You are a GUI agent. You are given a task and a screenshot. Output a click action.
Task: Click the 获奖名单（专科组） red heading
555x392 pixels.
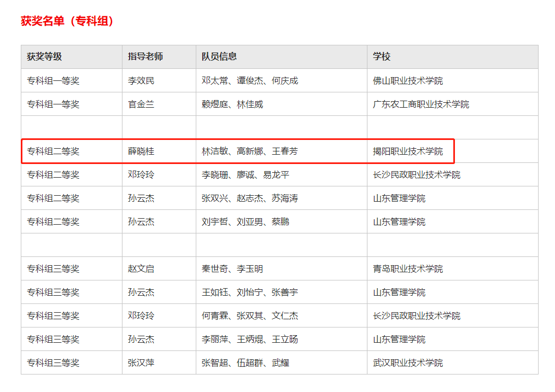coord(67,21)
